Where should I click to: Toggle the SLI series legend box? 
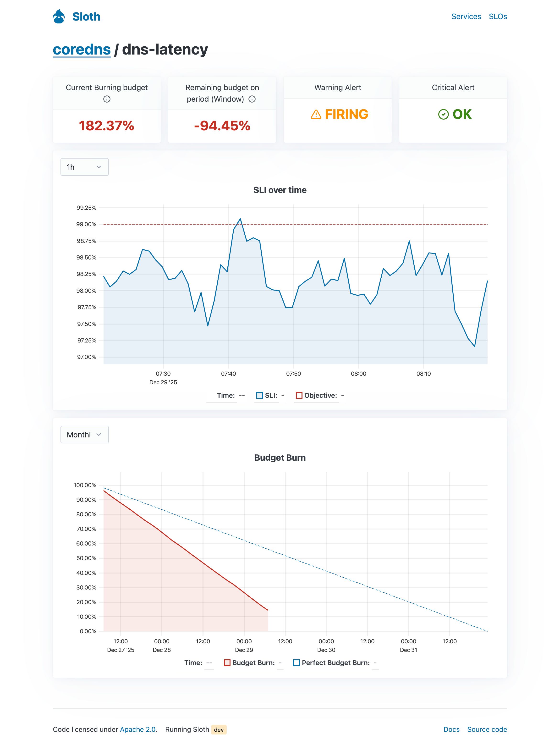[260, 395]
